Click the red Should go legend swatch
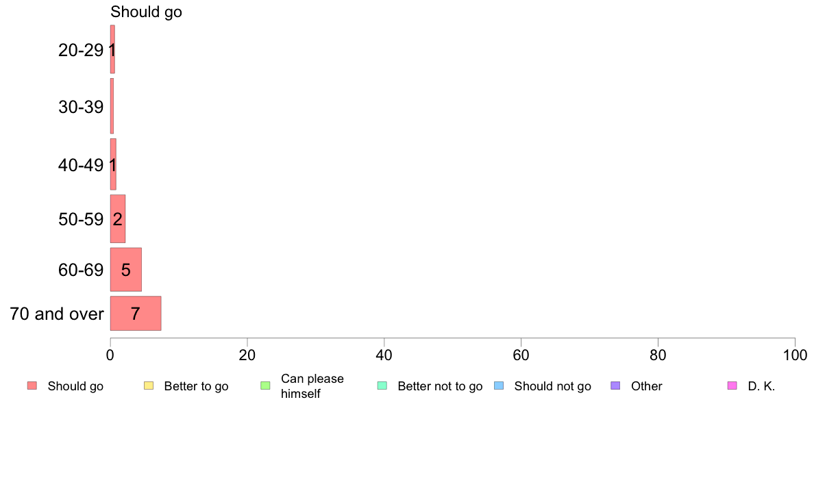This screenshot has width=814, height=504. point(32,386)
